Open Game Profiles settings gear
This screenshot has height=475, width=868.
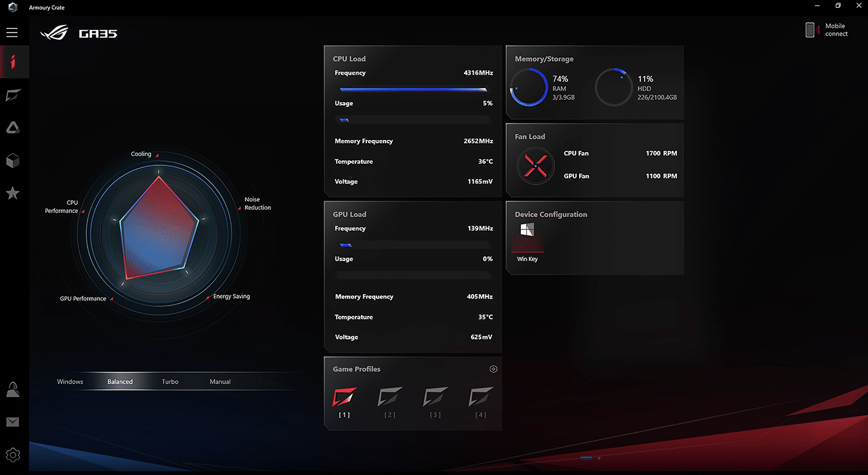click(x=493, y=369)
